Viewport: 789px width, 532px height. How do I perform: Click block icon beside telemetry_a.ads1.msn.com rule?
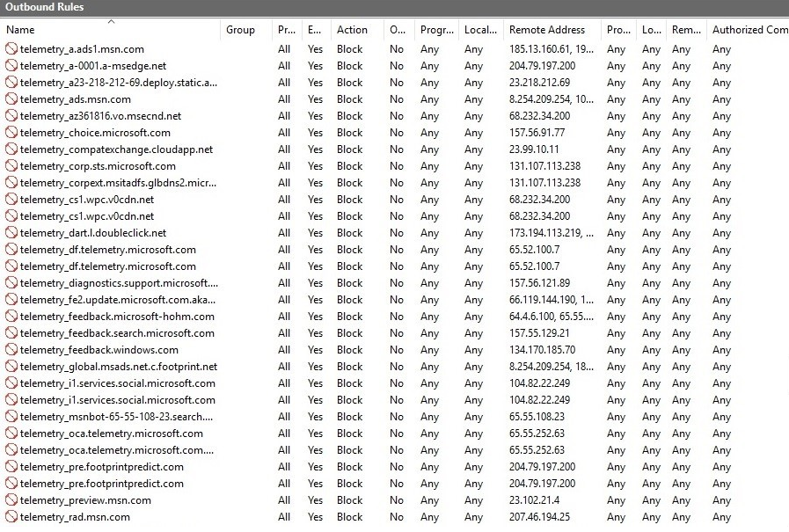point(11,49)
